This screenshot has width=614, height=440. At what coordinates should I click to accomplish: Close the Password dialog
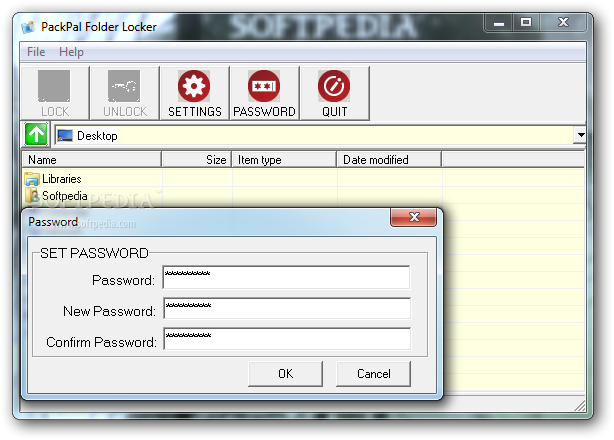coord(414,217)
